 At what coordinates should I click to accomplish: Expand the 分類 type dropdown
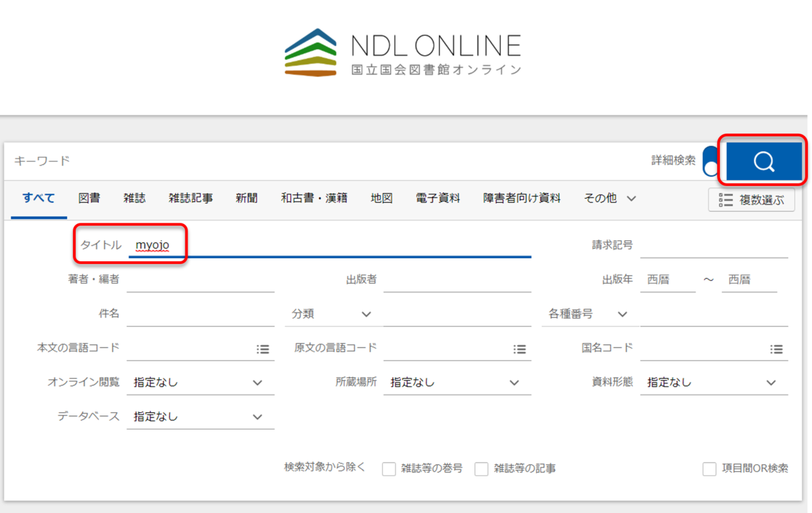click(x=332, y=314)
